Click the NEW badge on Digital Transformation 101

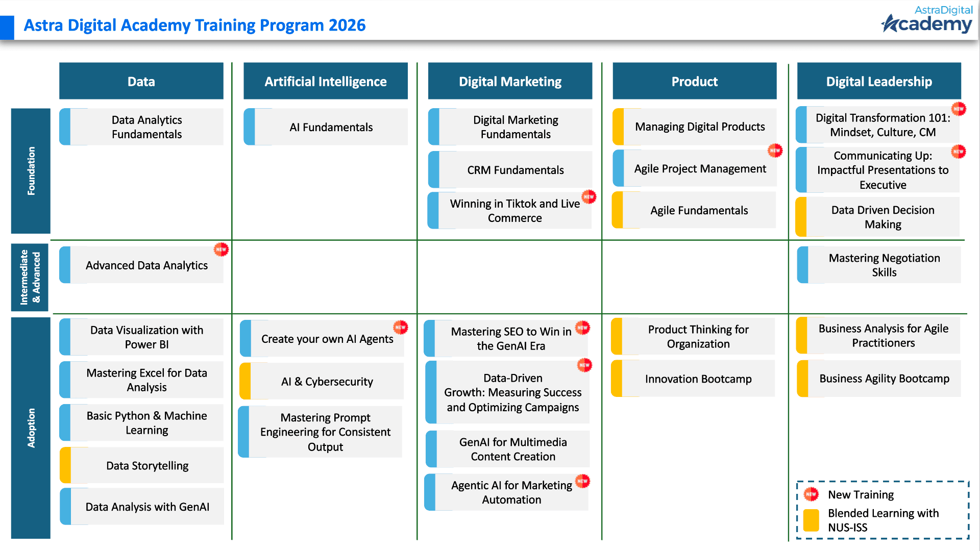[958, 109]
